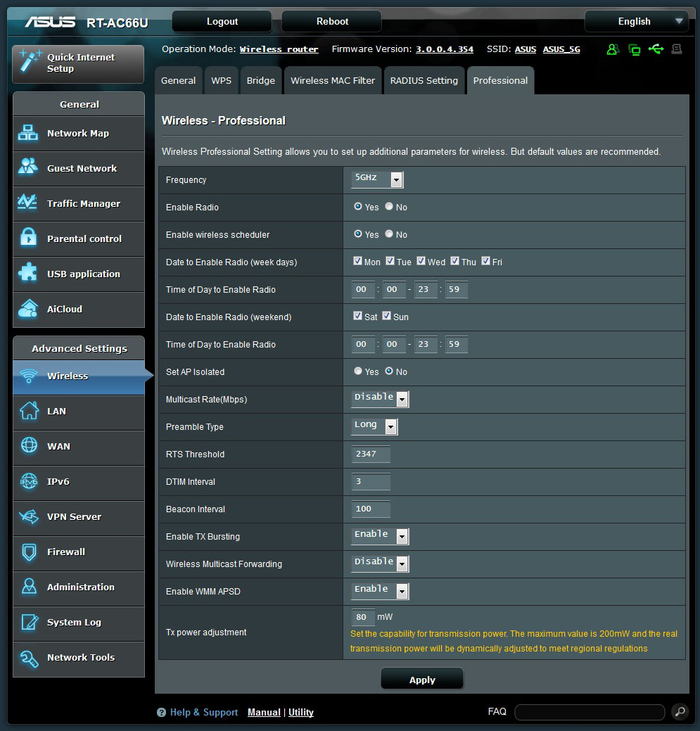Click the Network Tools wrench icon

[29, 658]
